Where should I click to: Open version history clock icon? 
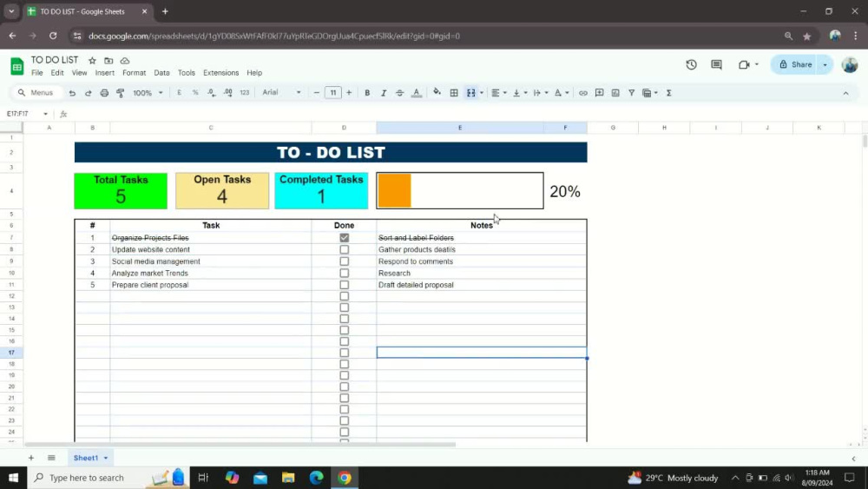[x=692, y=65]
